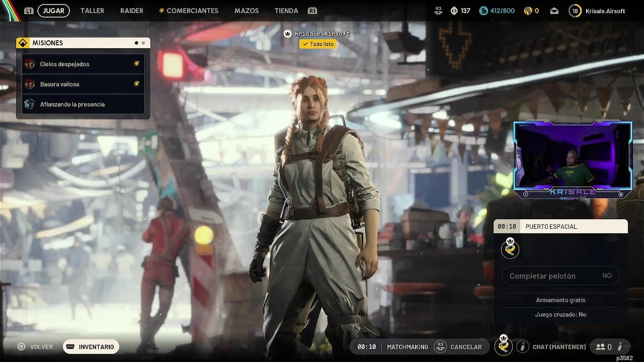644x362 pixels.
Task: Click the 137 coin currency icon
Action: [454, 11]
